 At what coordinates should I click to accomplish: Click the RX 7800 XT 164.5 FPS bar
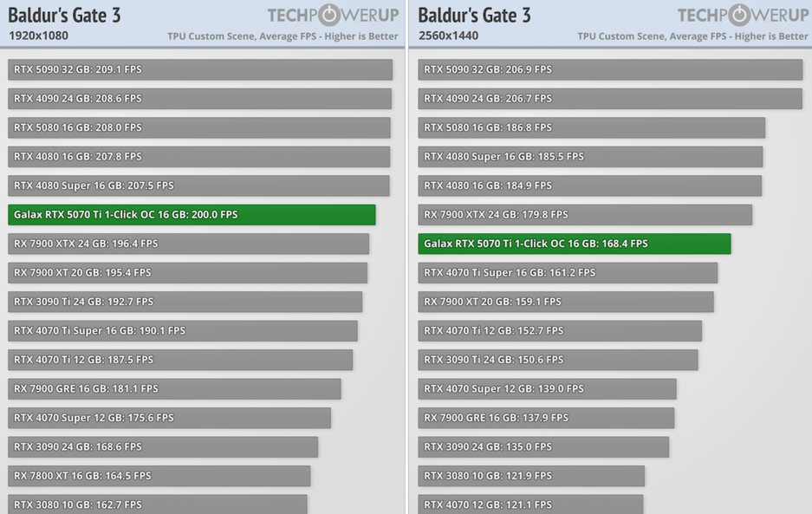coord(159,476)
